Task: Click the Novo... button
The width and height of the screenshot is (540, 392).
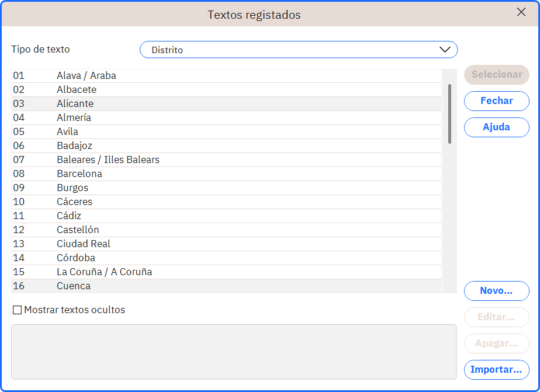Action: point(496,291)
